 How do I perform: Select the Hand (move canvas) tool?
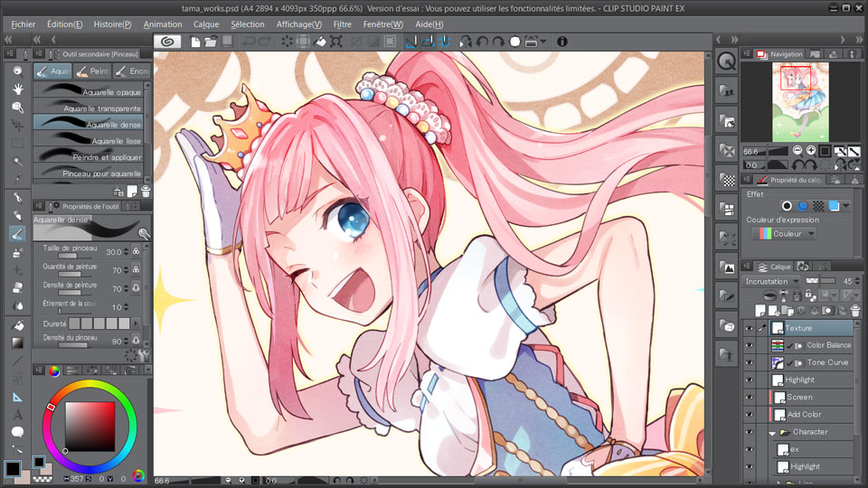click(x=18, y=89)
